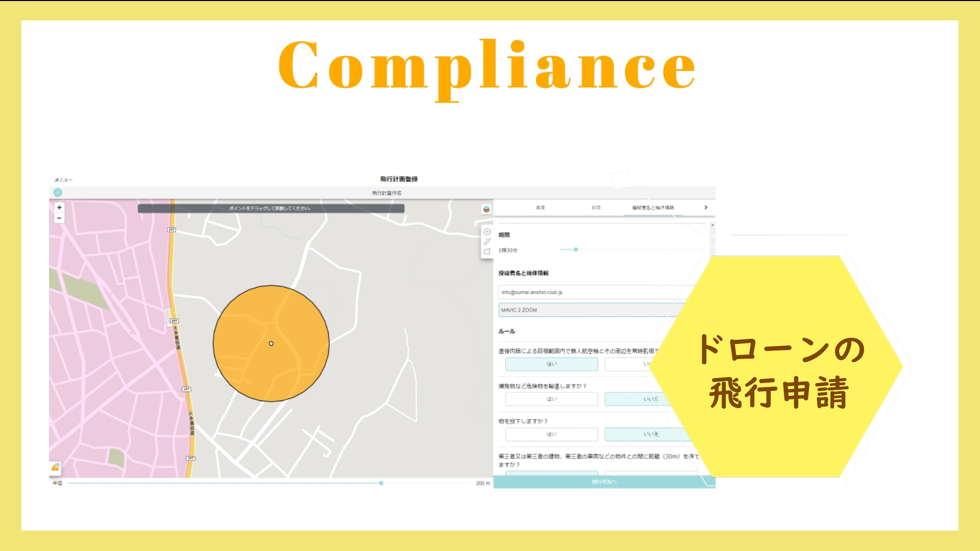The height and width of the screenshot is (551, 980).
Task: Select the route path drawing tool
Action: pos(487,241)
